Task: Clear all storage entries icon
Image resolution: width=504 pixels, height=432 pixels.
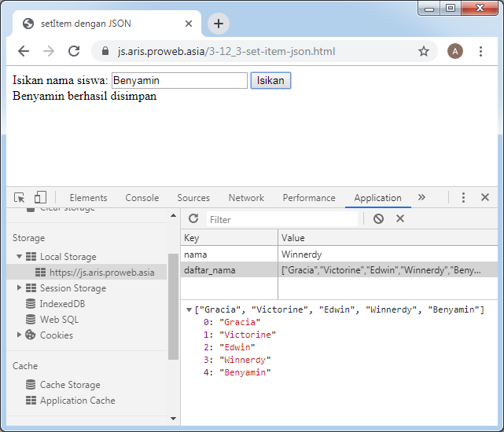Action: (x=378, y=218)
